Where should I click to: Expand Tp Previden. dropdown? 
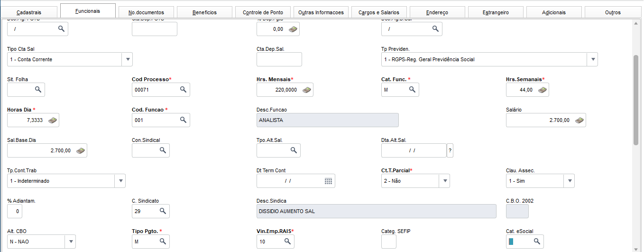coord(592,59)
